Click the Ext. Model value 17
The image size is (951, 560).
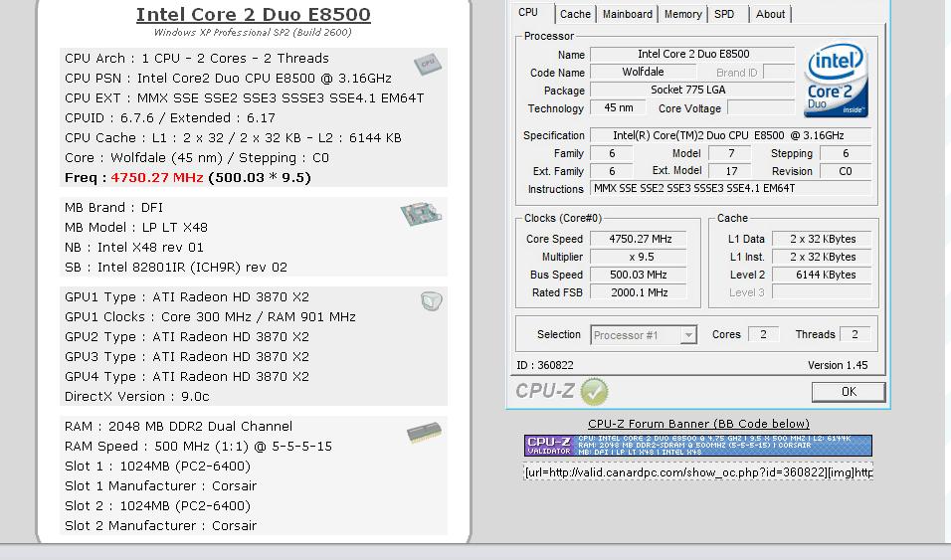[731, 171]
